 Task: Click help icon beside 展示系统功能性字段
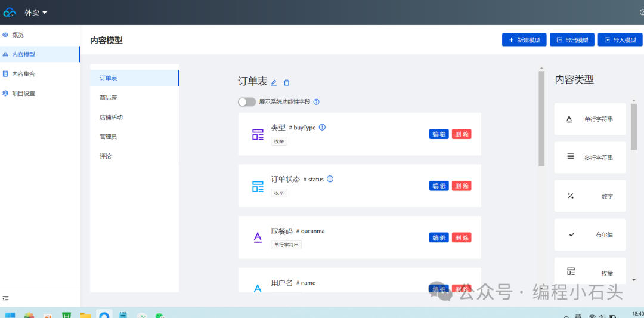coord(316,102)
